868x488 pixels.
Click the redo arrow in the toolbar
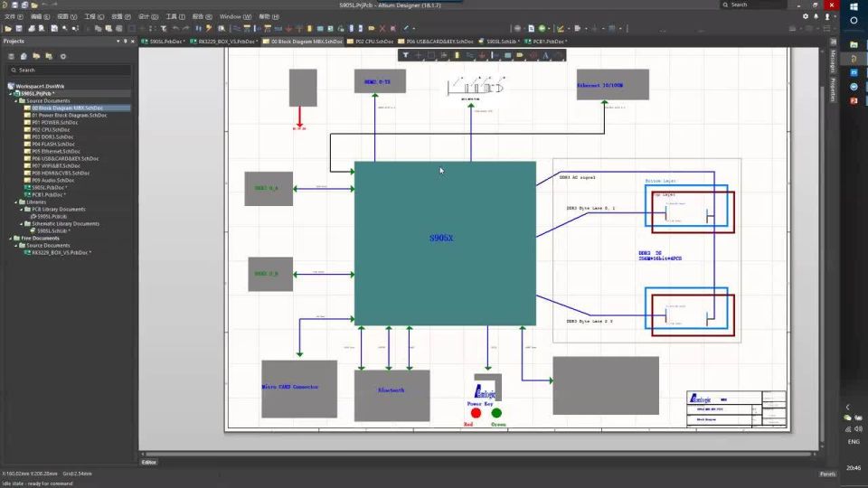pyautogui.click(x=186, y=28)
